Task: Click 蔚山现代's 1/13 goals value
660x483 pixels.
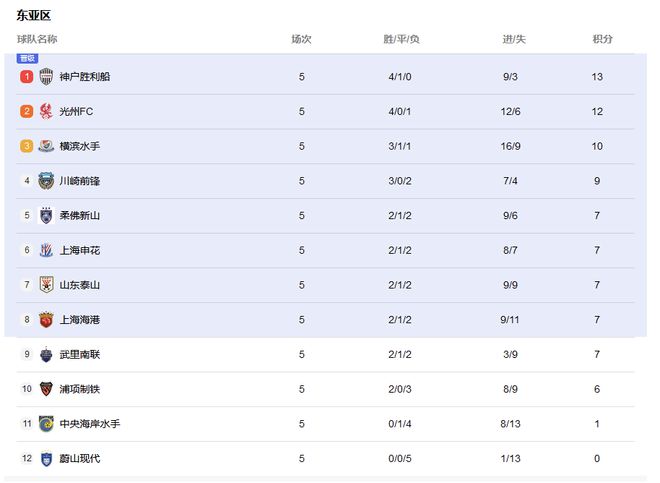Action: click(511, 458)
